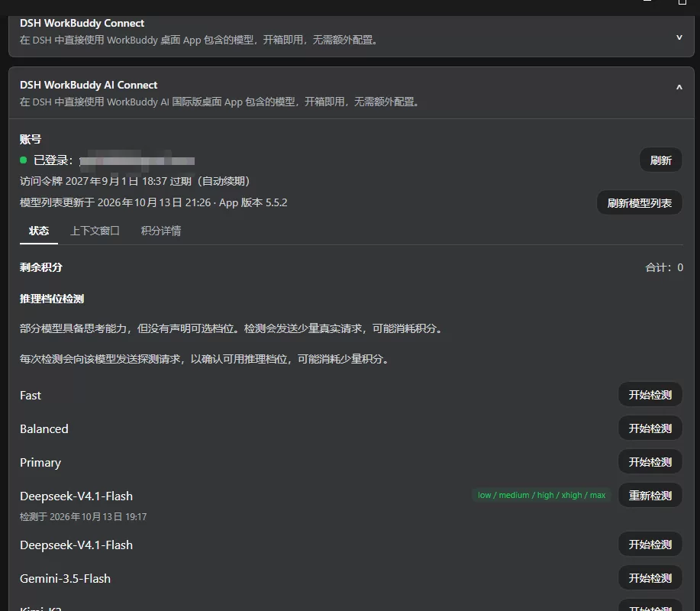The height and width of the screenshot is (611, 700).
Task: Click the Primary model name
Action: tap(40, 463)
